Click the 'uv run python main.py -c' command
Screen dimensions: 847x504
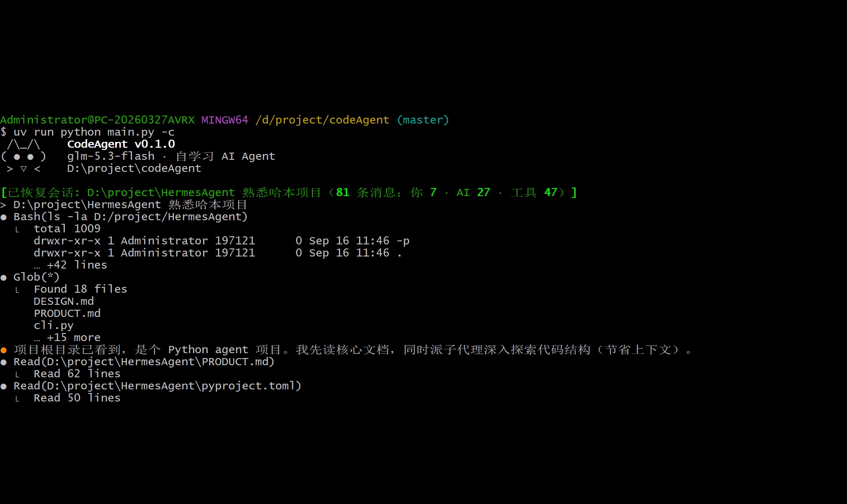tap(94, 132)
